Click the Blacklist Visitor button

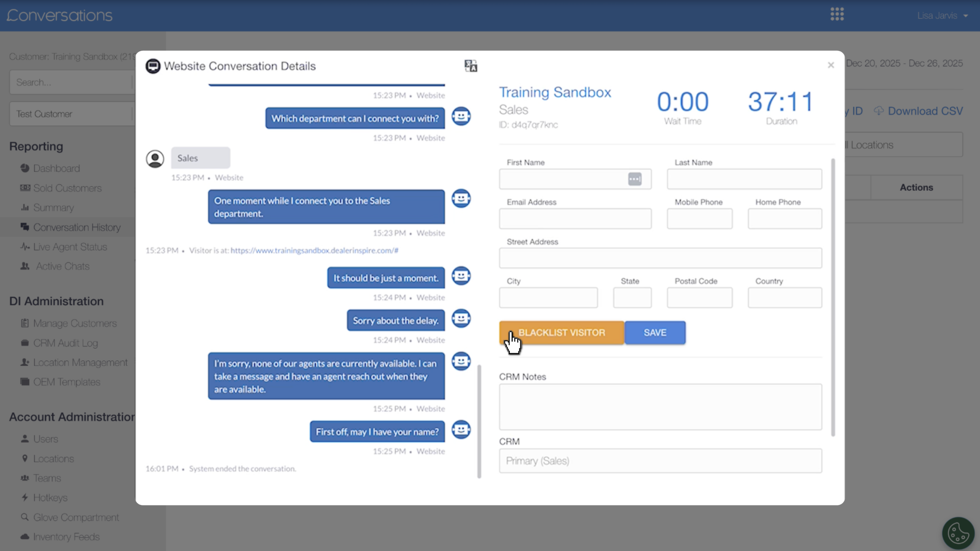point(562,332)
